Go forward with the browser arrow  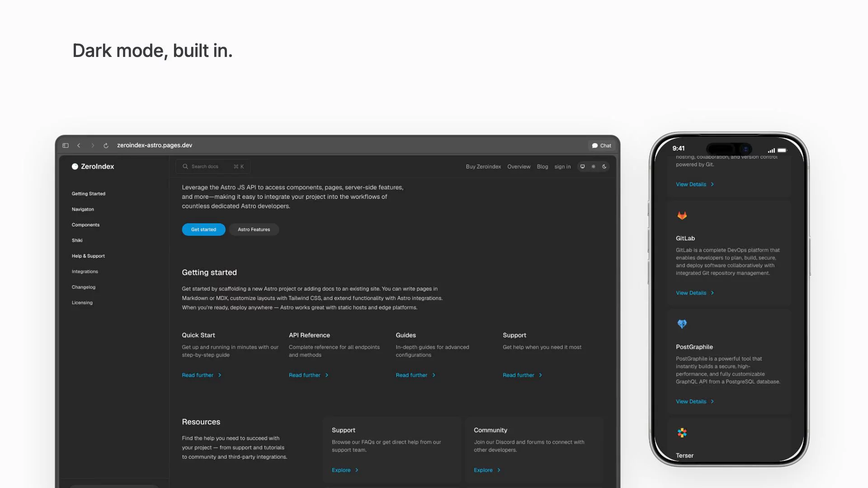[x=93, y=145]
